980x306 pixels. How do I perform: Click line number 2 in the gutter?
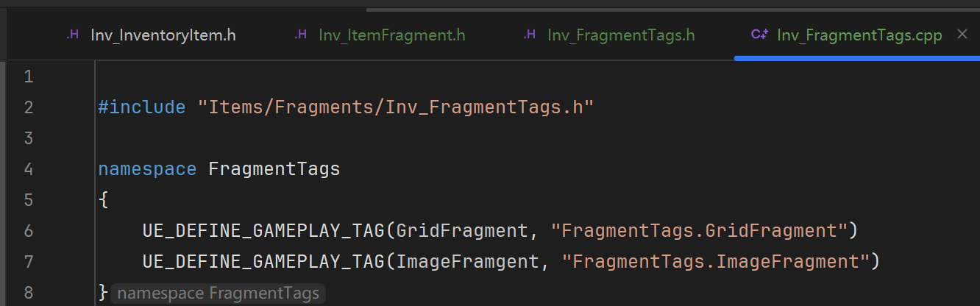pyautogui.click(x=29, y=107)
